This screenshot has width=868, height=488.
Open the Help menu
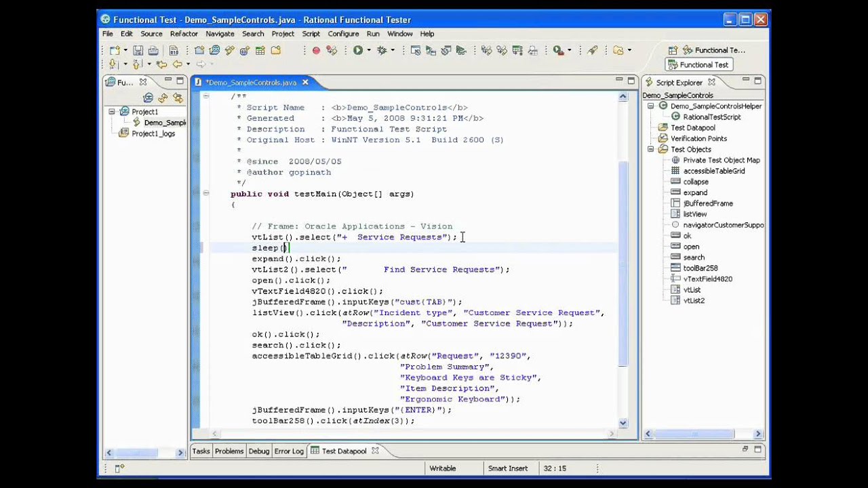click(427, 34)
